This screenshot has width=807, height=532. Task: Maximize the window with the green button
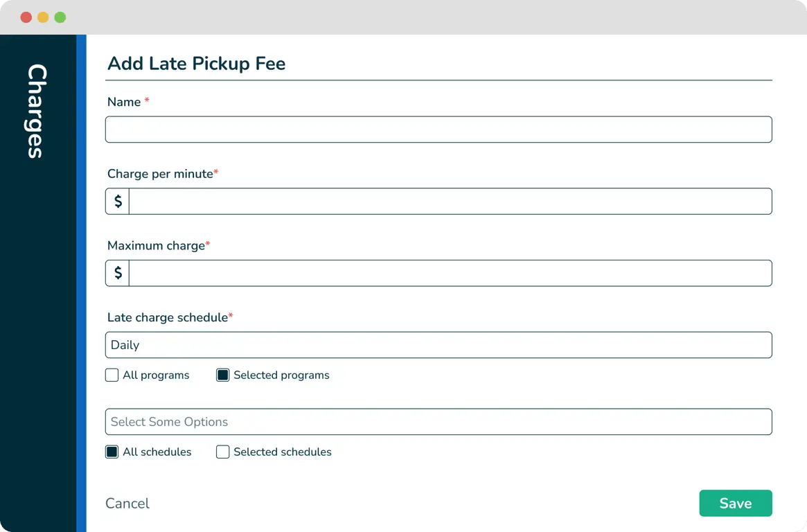point(60,17)
